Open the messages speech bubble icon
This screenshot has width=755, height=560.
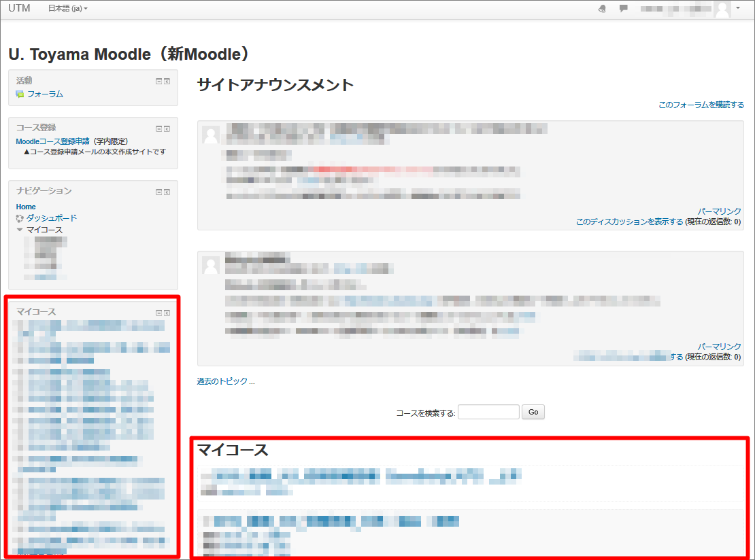coord(624,9)
